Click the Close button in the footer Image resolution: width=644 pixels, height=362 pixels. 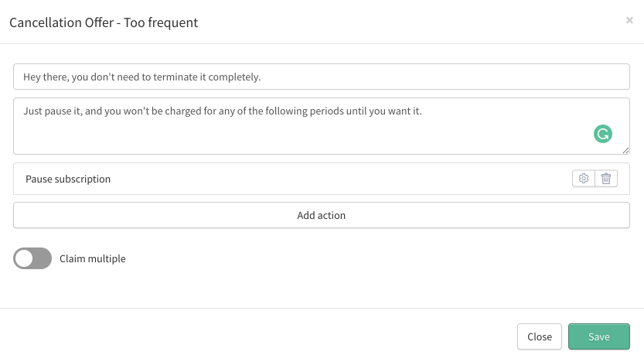click(x=540, y=336)
